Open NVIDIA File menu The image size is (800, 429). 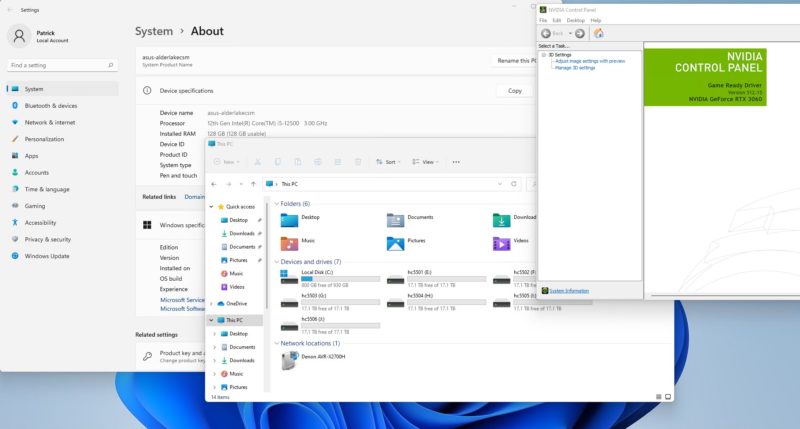point(543,20)
